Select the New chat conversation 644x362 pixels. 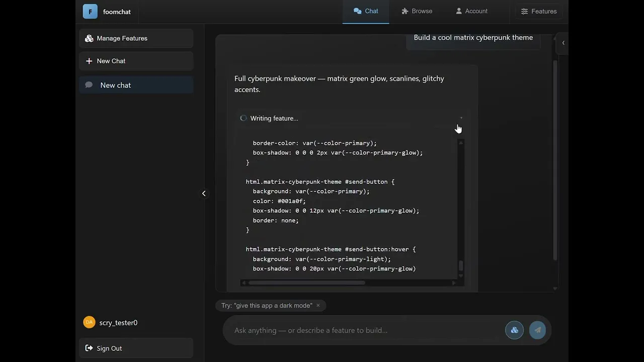[x=136, y=85]
